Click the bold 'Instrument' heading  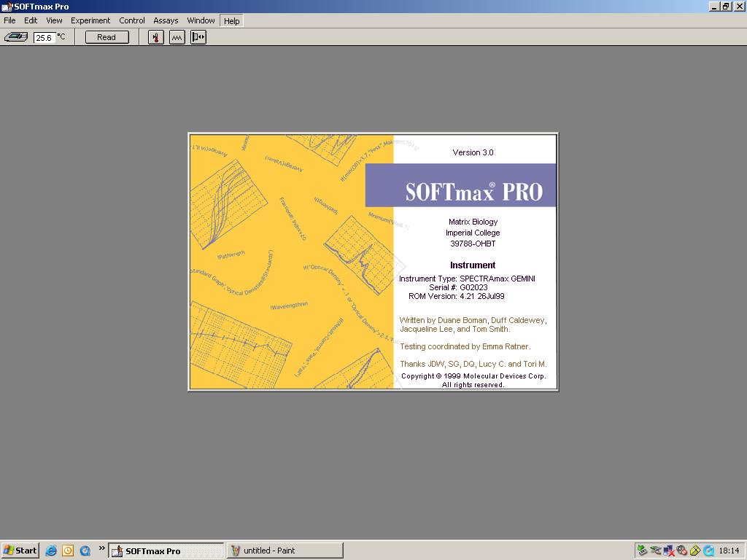tap(473, 265)
